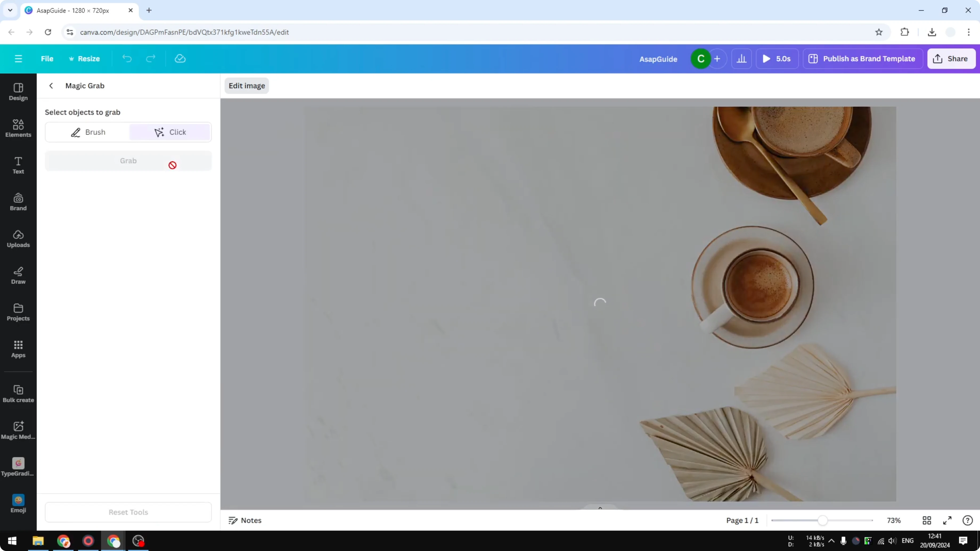Open the notifications center icon
The width and height of the screenshot is (980, 551).
tap(963, 541)
